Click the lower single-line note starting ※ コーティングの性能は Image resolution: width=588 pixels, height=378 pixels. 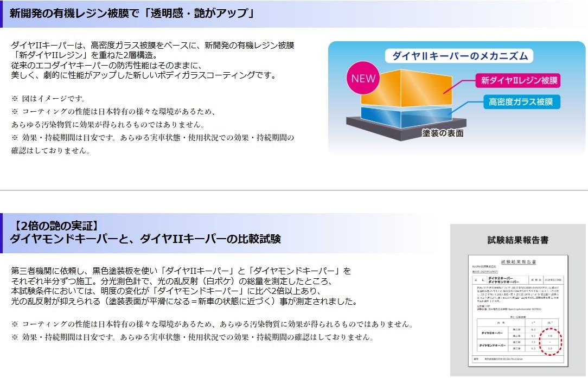pos(213,324)
